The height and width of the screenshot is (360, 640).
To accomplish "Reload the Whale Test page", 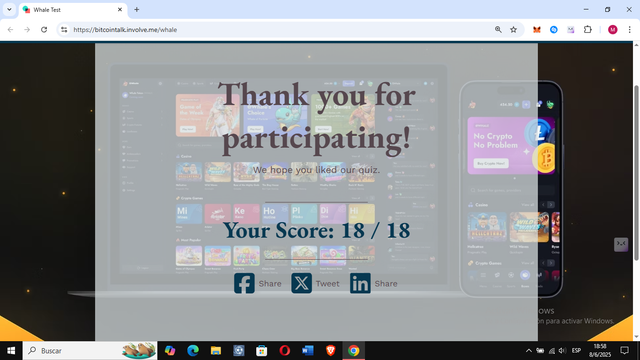I will point(44,29).
